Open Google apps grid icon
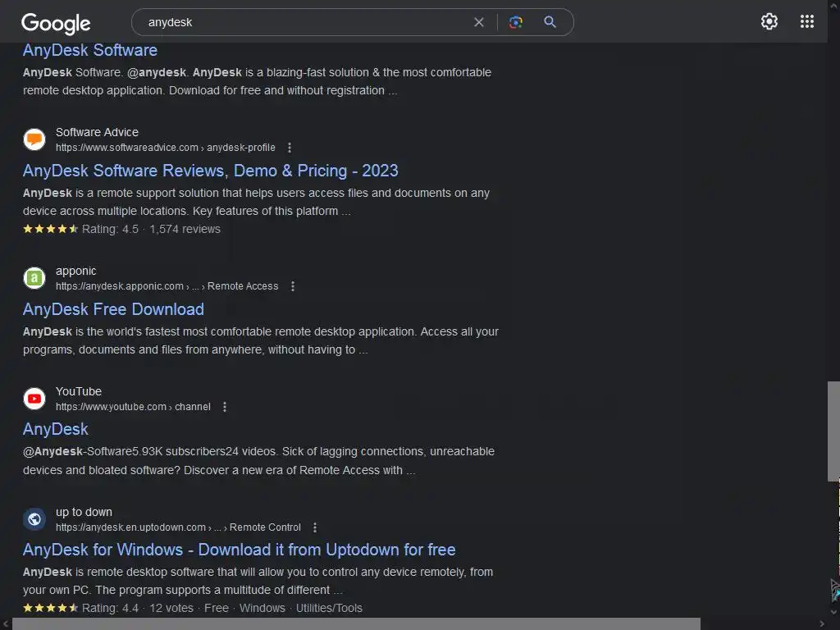 tap(807, 21)
